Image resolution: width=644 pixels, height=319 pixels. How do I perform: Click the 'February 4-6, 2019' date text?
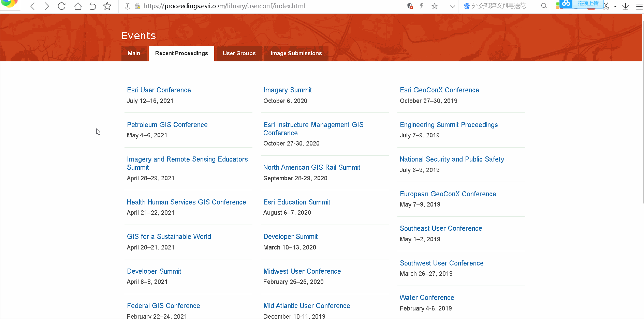click(x=426, y=308)
